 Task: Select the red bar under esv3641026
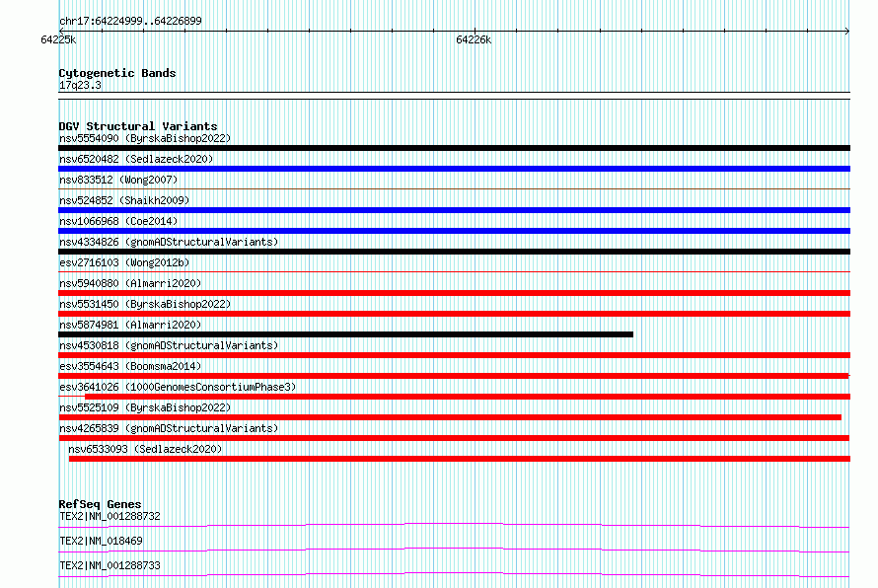[x=468, y=397]
